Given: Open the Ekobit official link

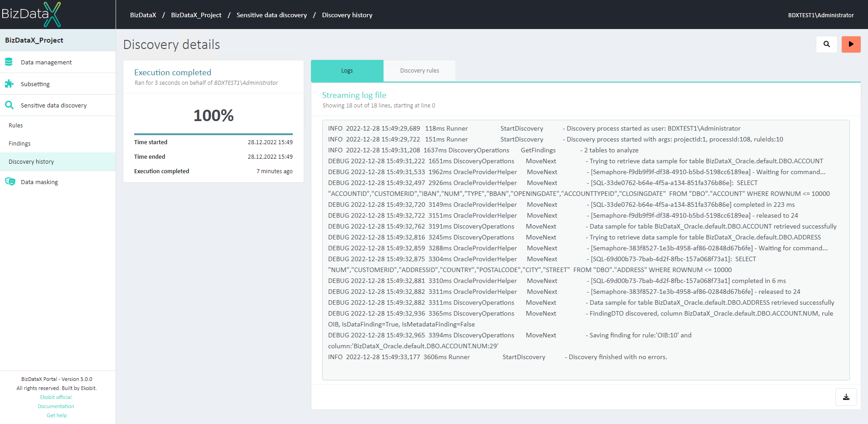Looking at the screenshot, I should (x=56, y=397).
